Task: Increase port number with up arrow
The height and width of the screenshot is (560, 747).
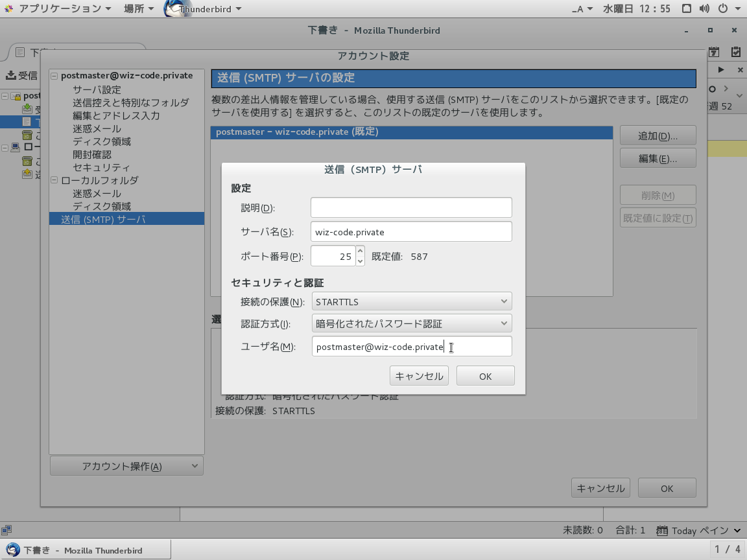Action: click(360, 251)
